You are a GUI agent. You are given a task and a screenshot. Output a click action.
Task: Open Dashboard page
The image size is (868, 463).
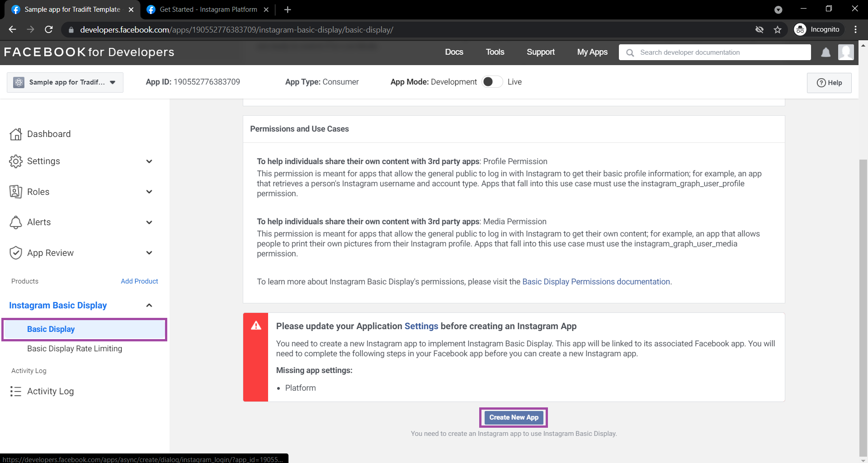49,134
